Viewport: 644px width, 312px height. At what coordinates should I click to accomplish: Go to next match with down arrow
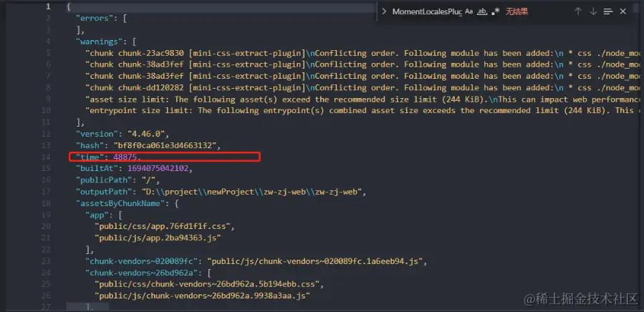coord(593,11)
